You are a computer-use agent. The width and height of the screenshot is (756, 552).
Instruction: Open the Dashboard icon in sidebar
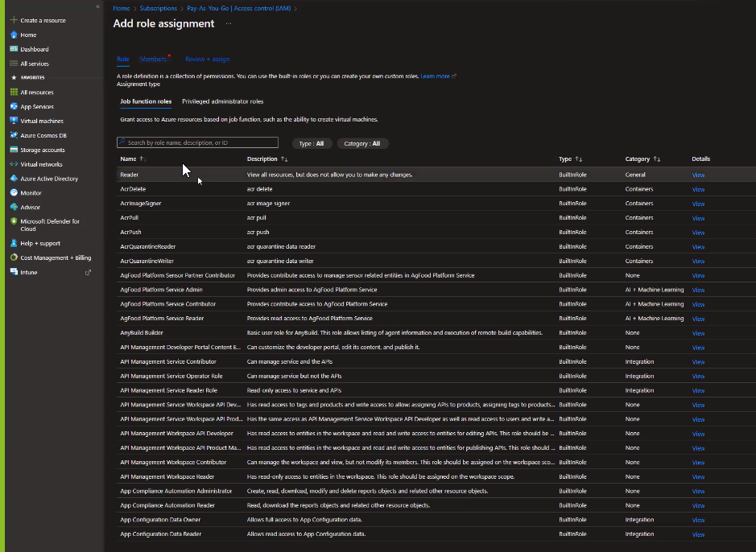click(x=14, y=49)
